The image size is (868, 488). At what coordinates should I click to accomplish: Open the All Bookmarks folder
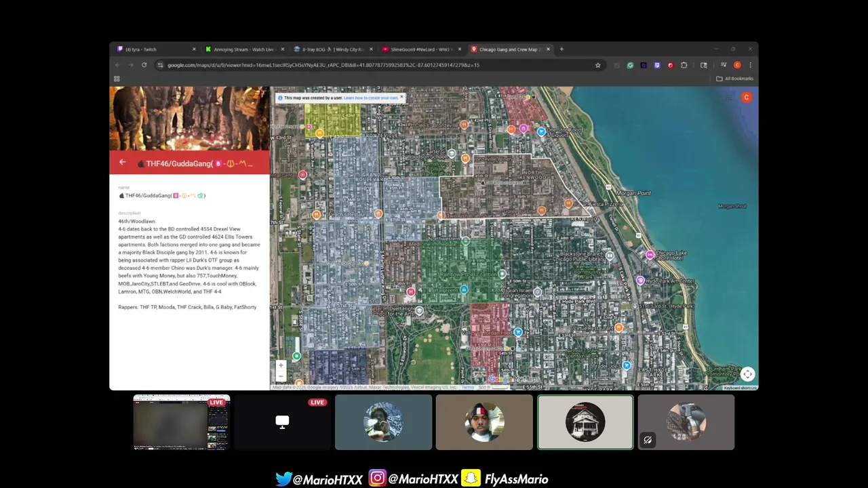pyautogui.click(x=734, y=79)
